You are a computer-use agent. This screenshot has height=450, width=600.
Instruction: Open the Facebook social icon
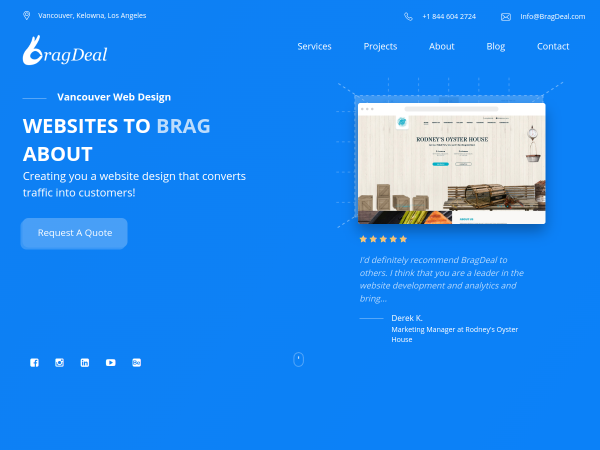[x=34, y=362]
